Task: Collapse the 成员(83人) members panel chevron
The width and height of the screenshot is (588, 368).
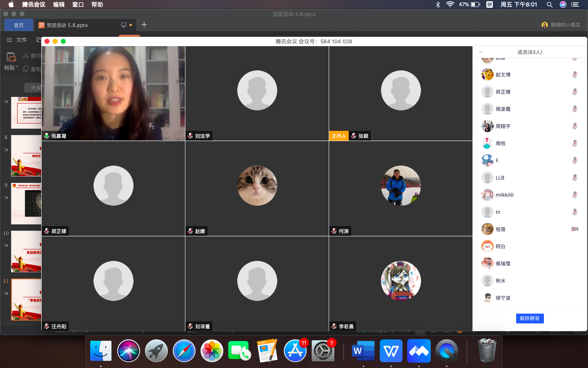Action: click(481, 52)
